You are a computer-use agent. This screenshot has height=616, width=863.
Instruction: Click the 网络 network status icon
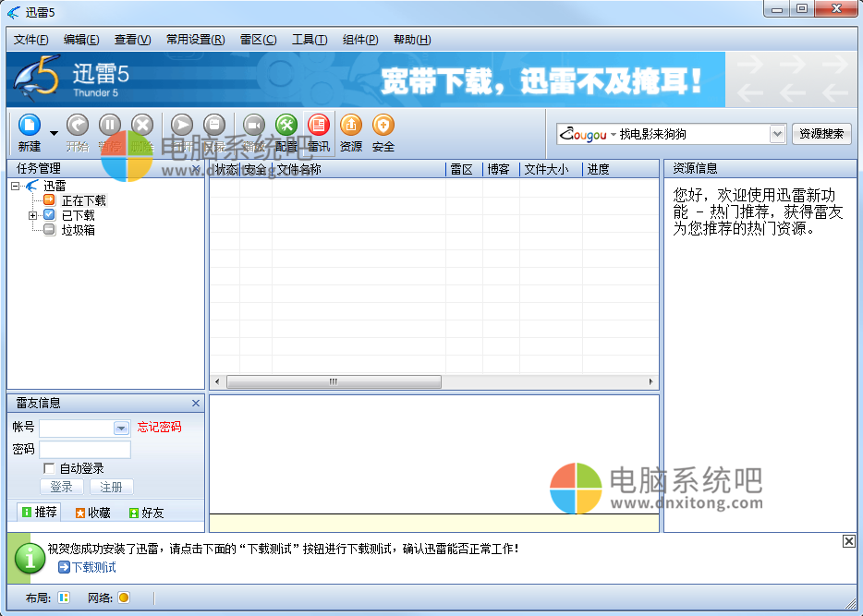coord(124,598)
